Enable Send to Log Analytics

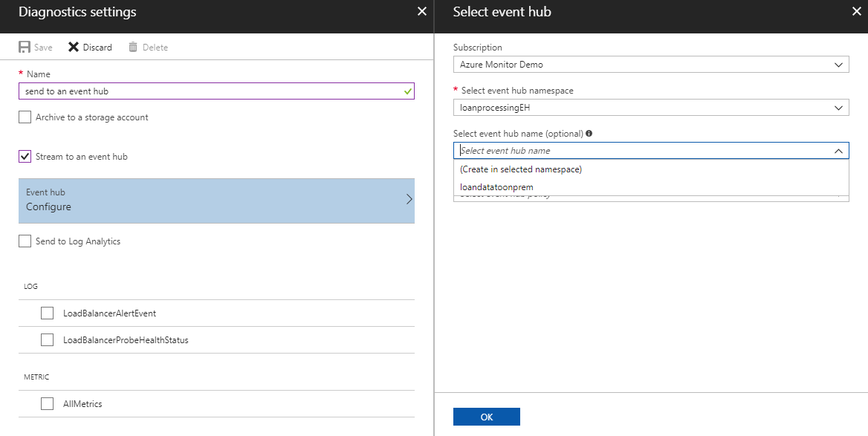tap(25, 241)
